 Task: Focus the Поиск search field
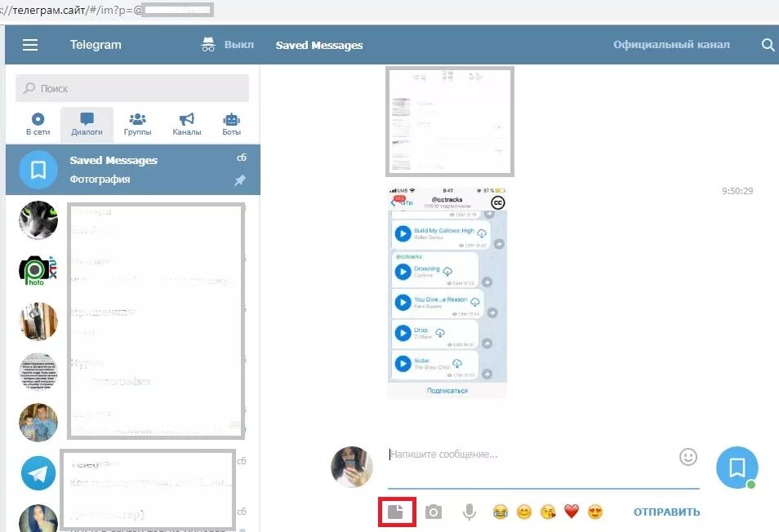[x=132, y=88]
